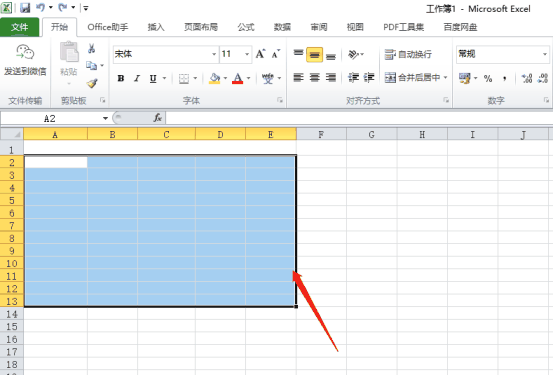554x376 pixels.
Task: Open the 百度网盘 tab
Action: pos(460,27)
